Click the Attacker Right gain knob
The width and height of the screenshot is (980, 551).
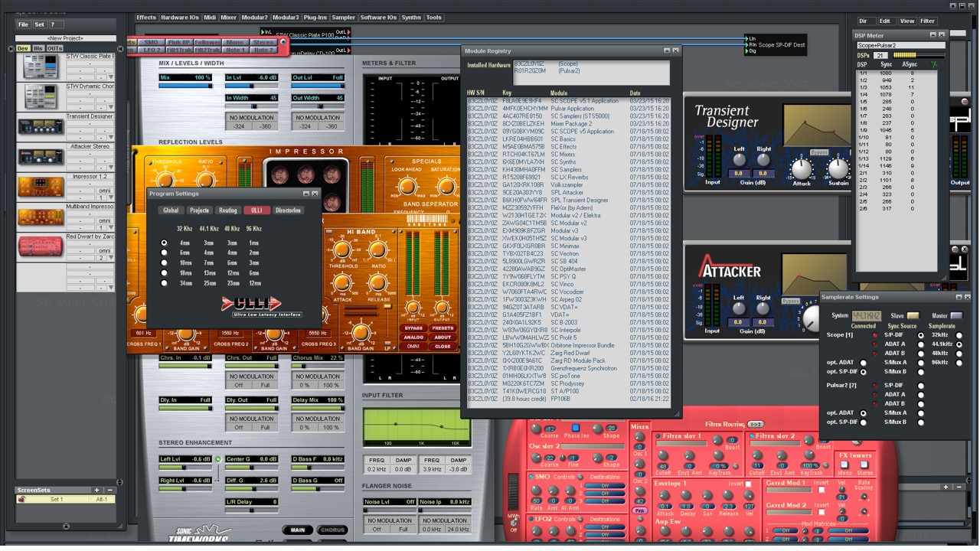tap(764, 308)
